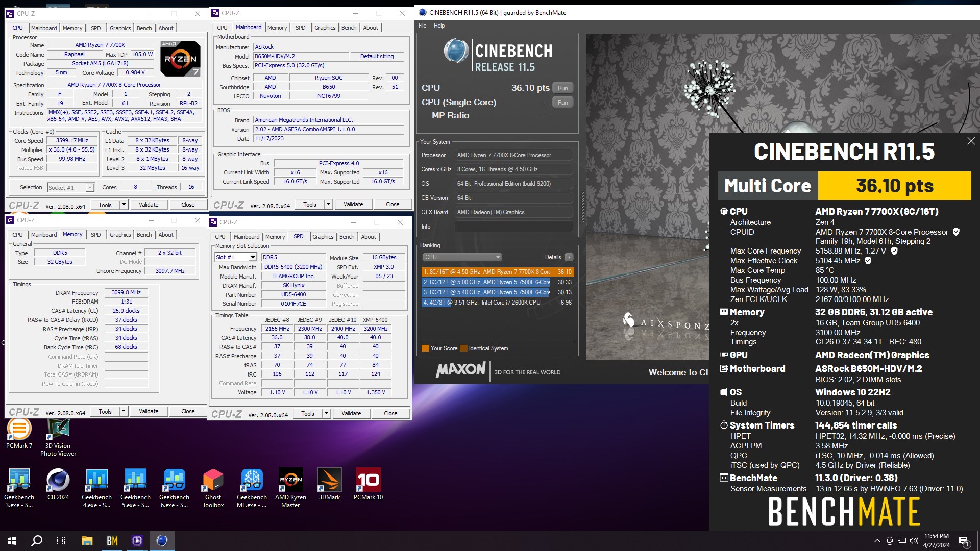Screen dimensions: 980x551
Task: Open 3DMark desktop shortcut
Action: tap(329, 485)
